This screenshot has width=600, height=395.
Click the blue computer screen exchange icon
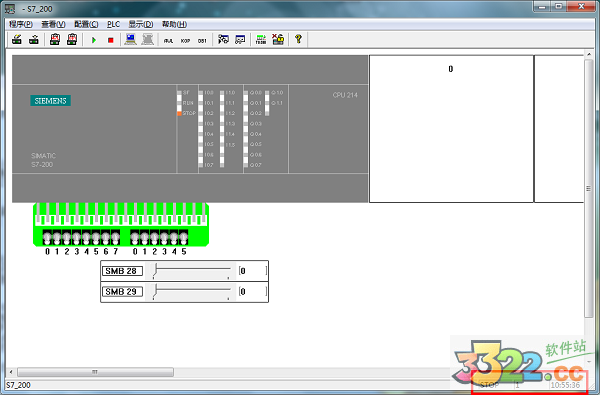click(130, 39)
